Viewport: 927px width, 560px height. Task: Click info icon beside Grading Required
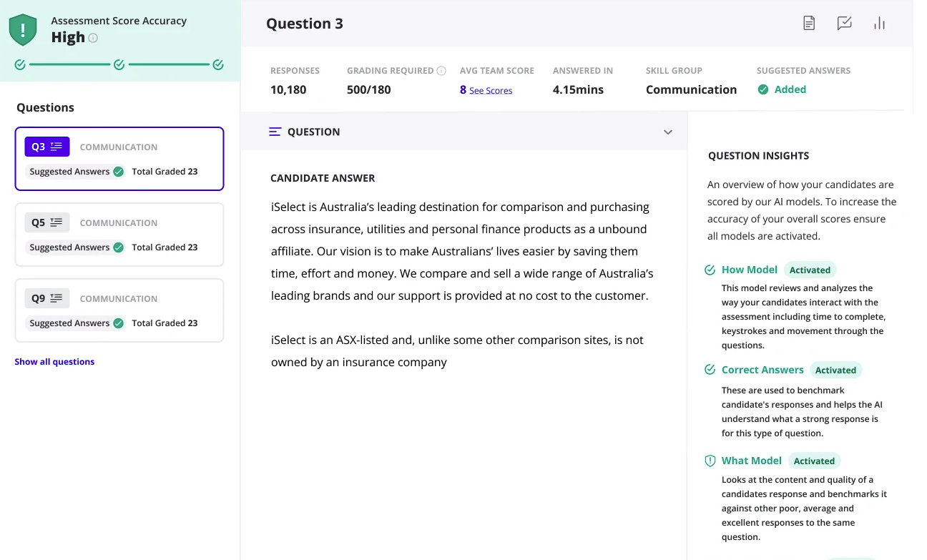coord(441,71)
